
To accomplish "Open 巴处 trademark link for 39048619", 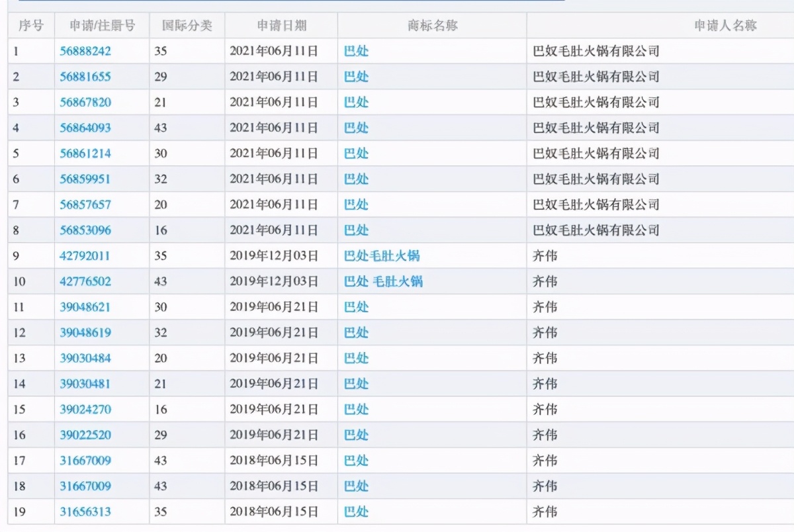I will tap(356, 332).
